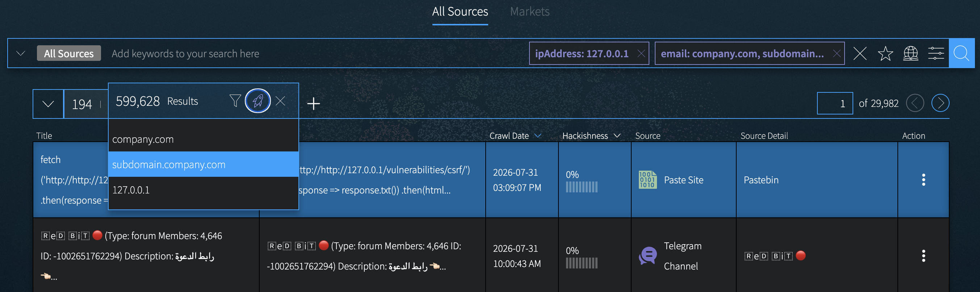Click crawl date 2026-07-31 10:00:43 AM
This screenshot has height=292, width=980.
517,256
